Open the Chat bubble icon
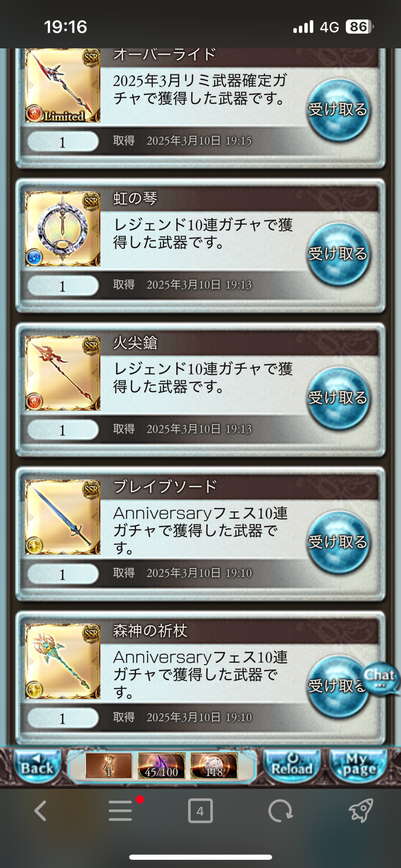Screen dimensions: 401x868 380,678
